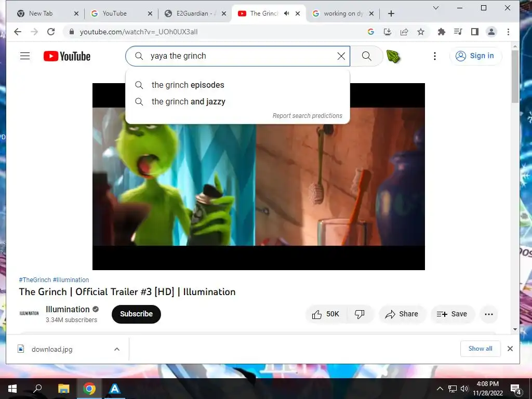The width and height of the screenshot is (532, 399).
Task: Open Illumination channel avatar
Action: coord(29,313)
